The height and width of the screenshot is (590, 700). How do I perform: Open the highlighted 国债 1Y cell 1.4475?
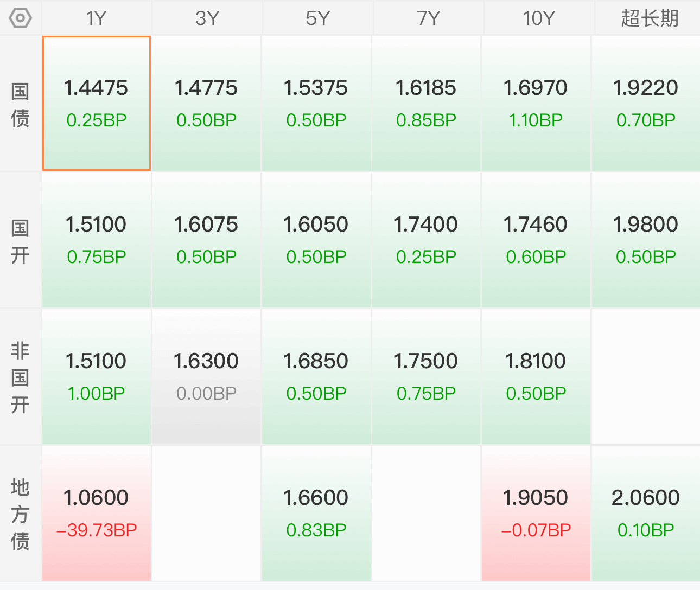pyautogui.click(x=97, y=103)
